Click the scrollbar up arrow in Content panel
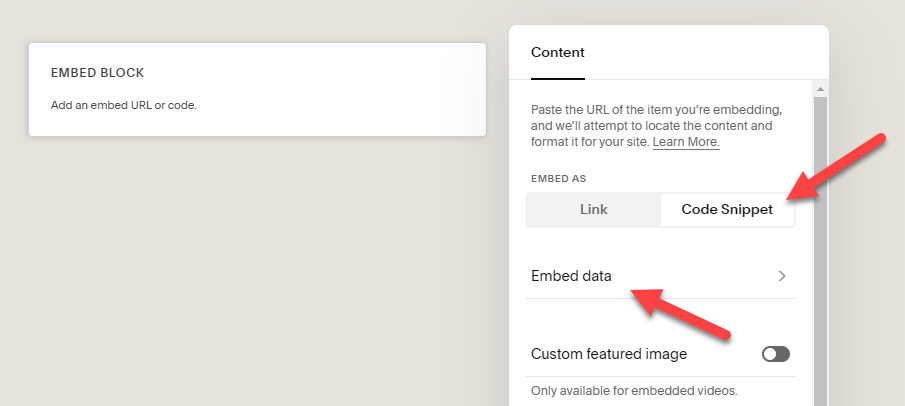Viewport: 905px width, 406px height. [x=821, y=90]
